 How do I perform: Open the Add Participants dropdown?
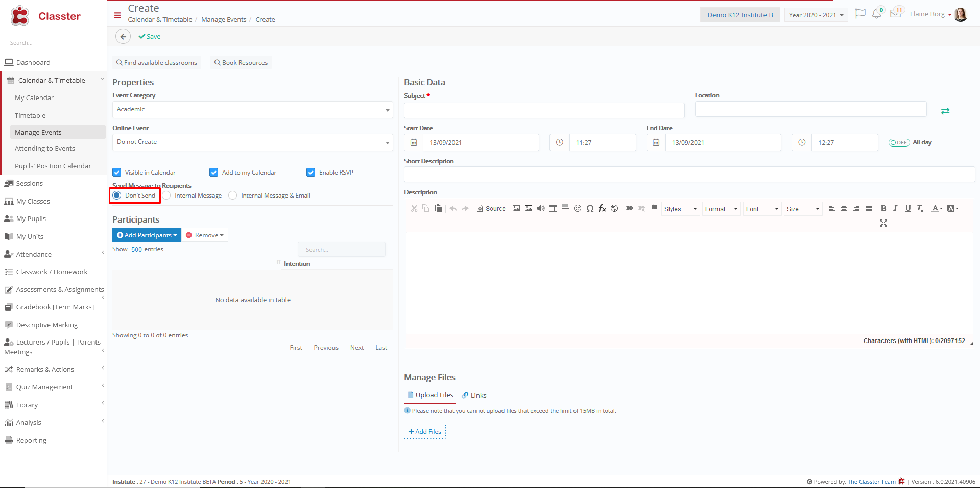(147, 235)
